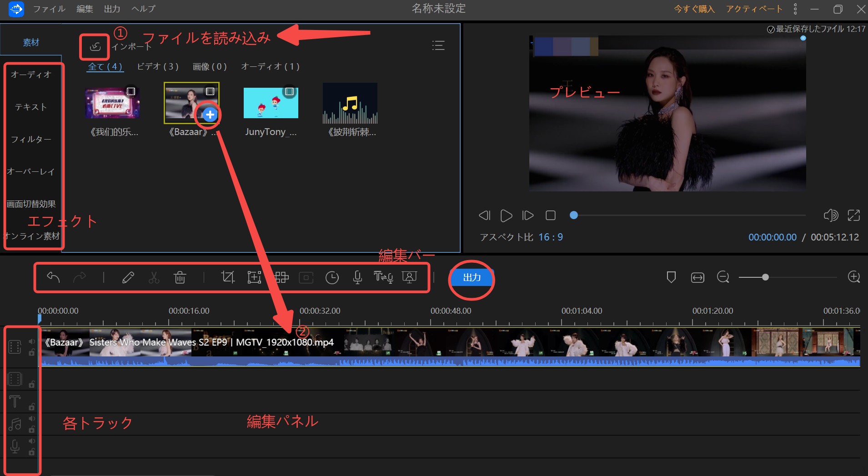
Task: Redo the edit with the forward arrow
Action: point(80,277)
